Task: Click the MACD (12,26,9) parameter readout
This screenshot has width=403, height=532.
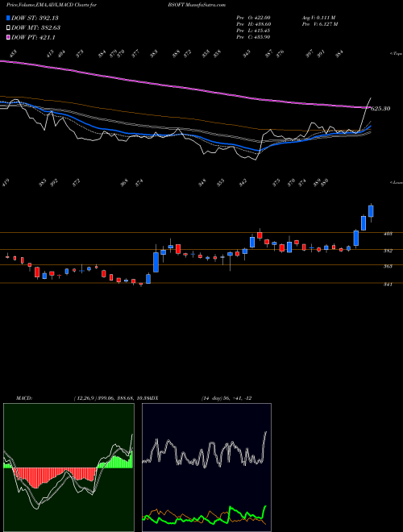Action: 111,398
